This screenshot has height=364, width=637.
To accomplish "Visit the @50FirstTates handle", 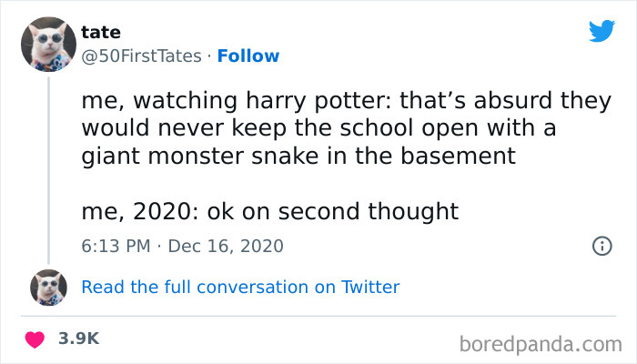I will [141, 56].
